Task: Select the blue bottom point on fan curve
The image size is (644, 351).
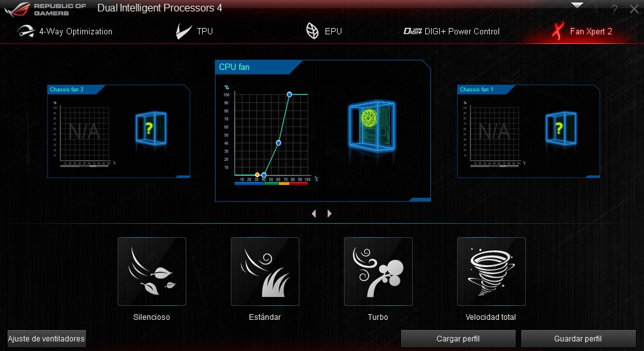Action: pos(264,175)
